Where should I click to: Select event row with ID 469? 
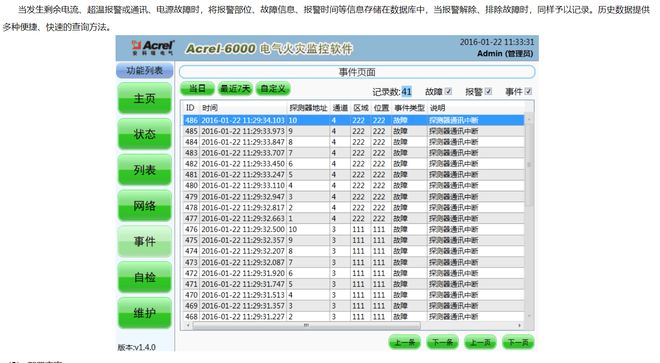pos(354,306)
